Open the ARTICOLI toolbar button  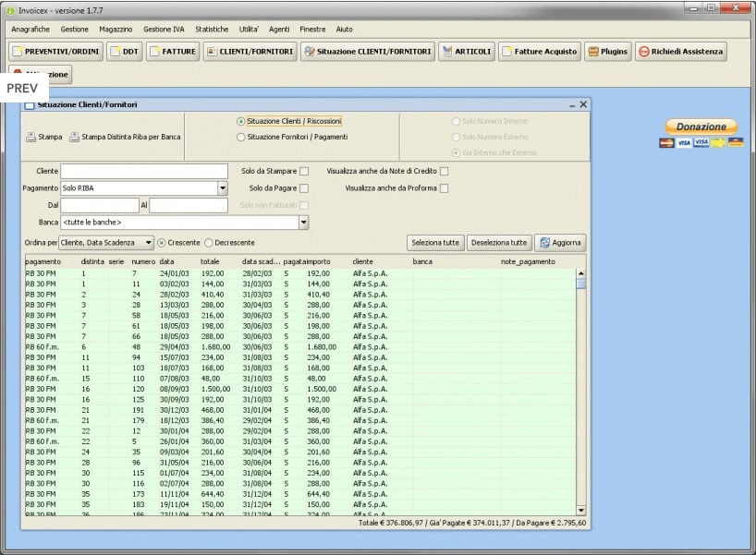click(x=467, y=52)
